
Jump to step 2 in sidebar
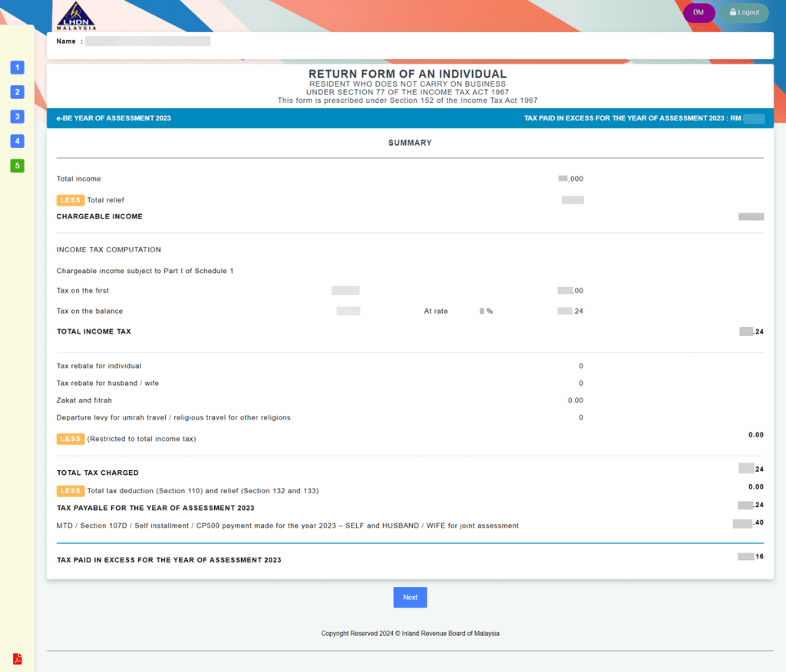tap(17, 92)
